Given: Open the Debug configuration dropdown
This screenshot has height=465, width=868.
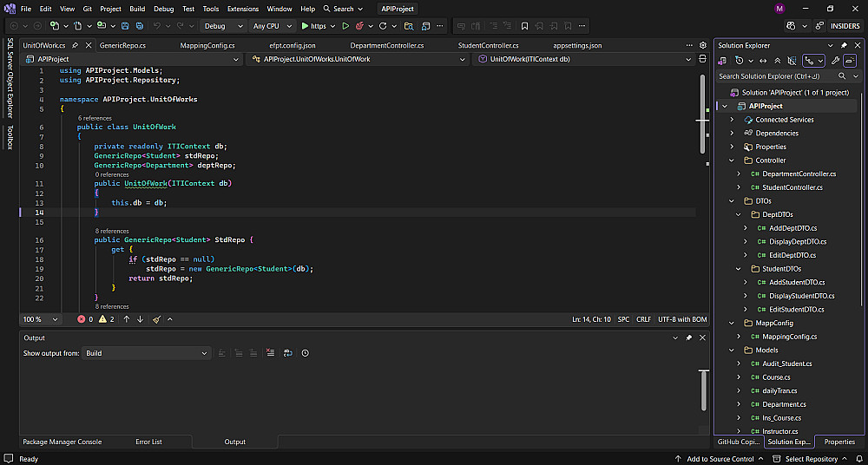Looking at the screenshot, I should click(x=224, y=26).
